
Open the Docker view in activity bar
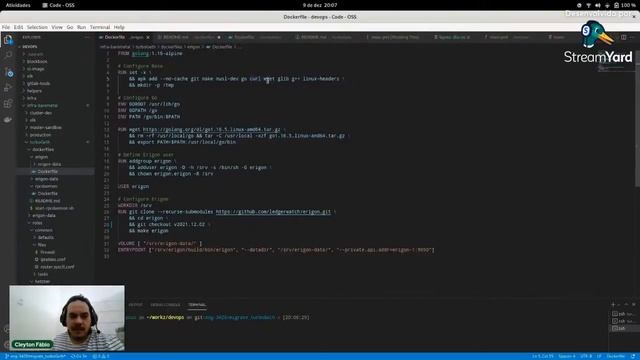click(8, 120)
